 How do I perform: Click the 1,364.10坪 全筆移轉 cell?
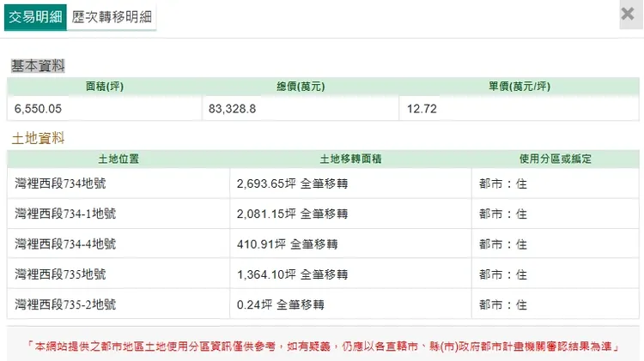click(350, 274)
